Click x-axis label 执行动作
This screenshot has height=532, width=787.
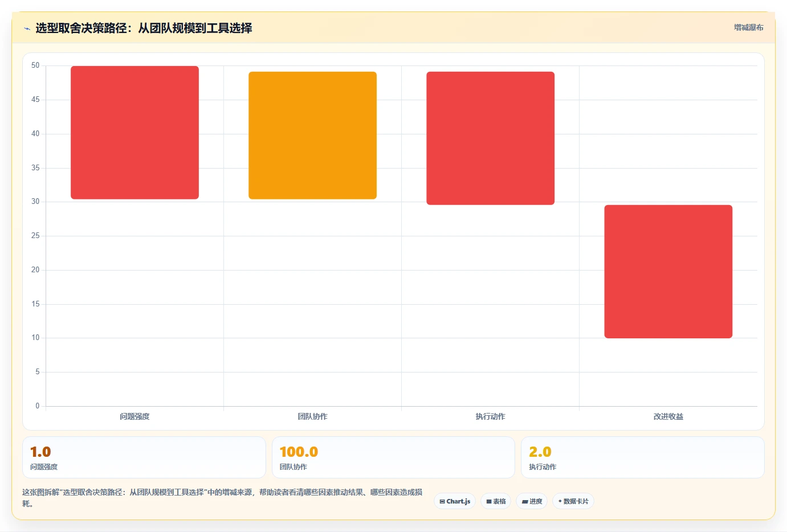490,416
